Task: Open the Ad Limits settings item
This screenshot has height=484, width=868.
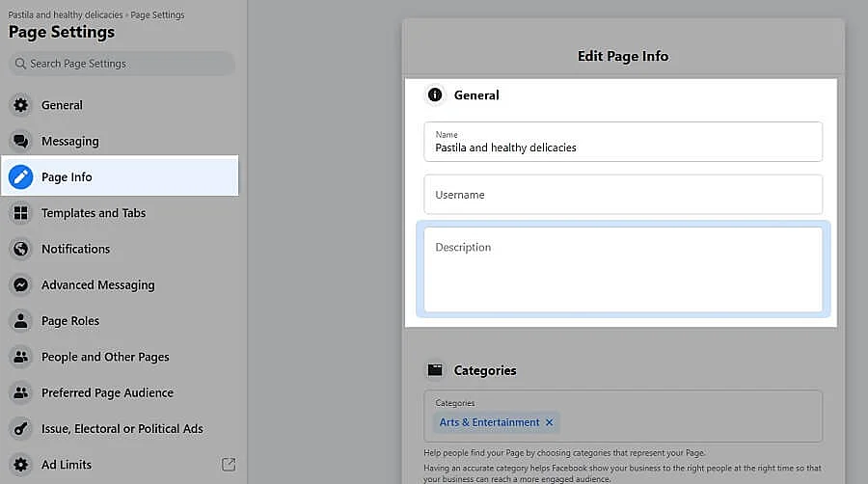Action: pyautogui.click(x=67, y=465)
